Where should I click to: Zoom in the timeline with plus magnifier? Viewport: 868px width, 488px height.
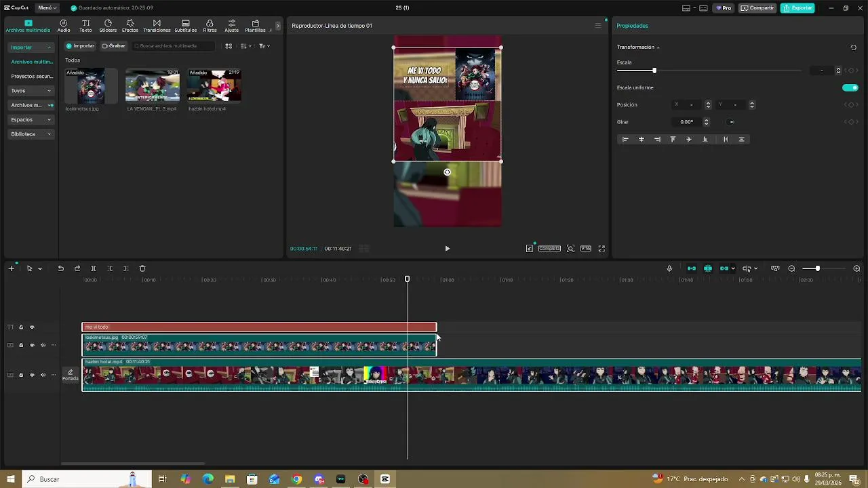(856, 268)
